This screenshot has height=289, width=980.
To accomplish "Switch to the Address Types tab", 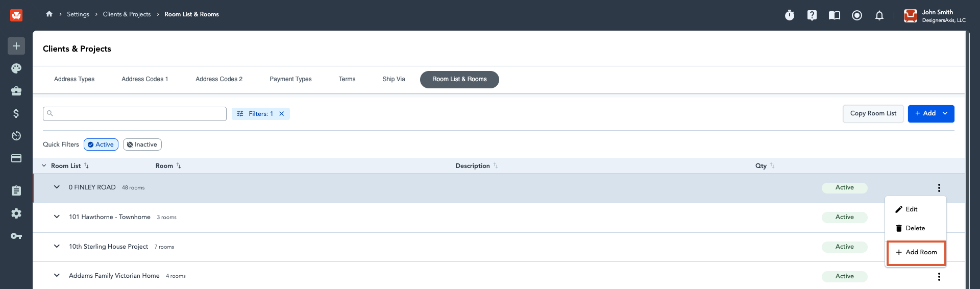I will 75,79.
